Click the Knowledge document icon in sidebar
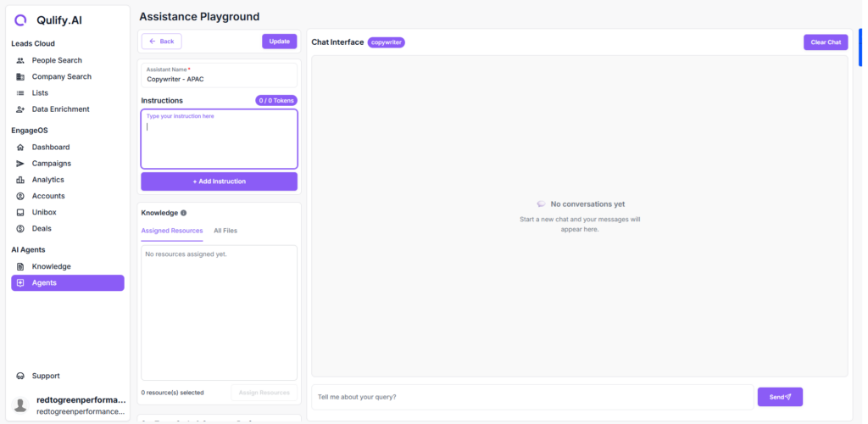 (x=20, y=266)
